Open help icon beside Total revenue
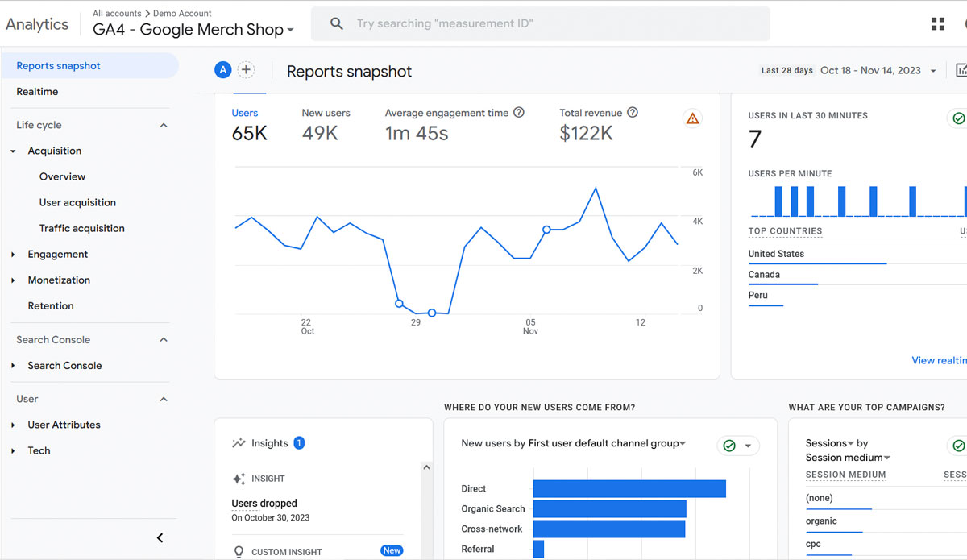The height and width of the screenshot is (560, 967). coord(633,113)
